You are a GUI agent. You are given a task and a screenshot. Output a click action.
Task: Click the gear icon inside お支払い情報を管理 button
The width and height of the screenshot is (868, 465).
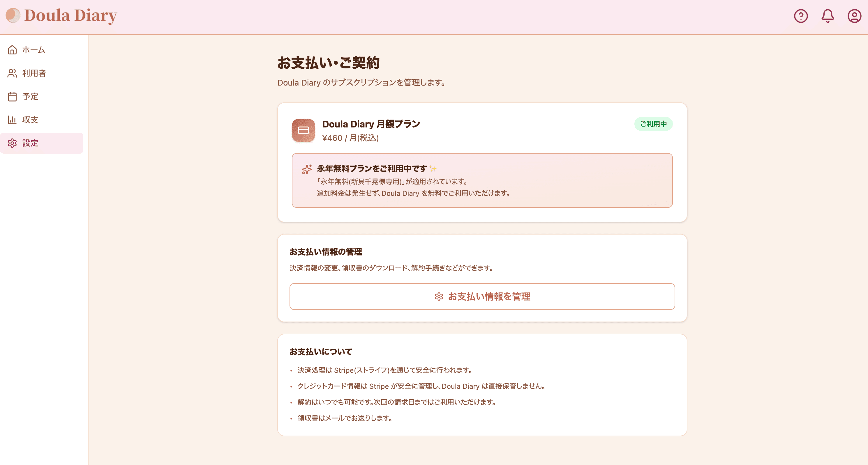click(x=439, y=296)
